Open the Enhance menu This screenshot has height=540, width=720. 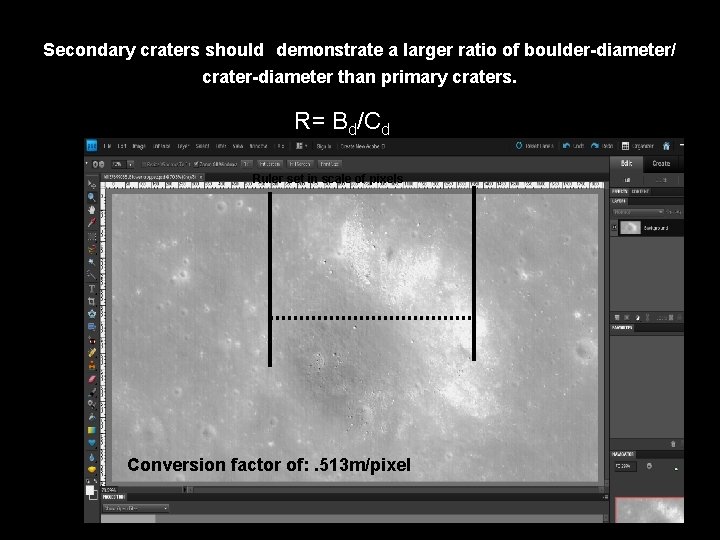click(162, 146)
